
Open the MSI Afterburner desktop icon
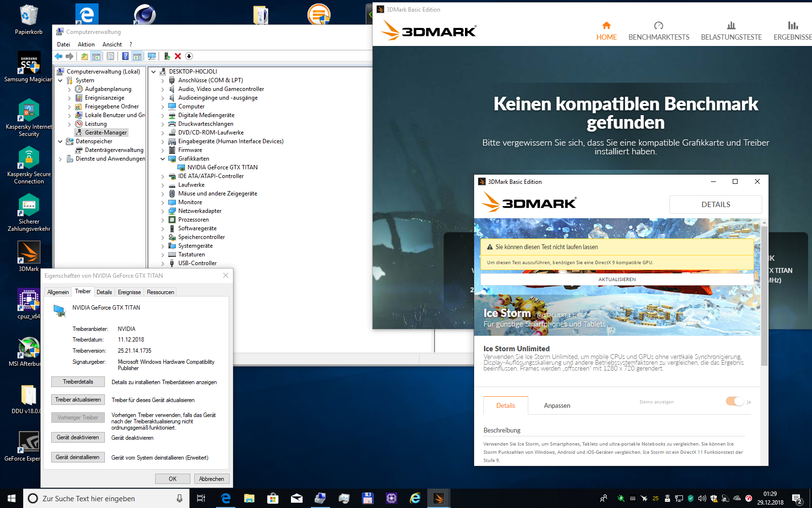tap(29, 351)
